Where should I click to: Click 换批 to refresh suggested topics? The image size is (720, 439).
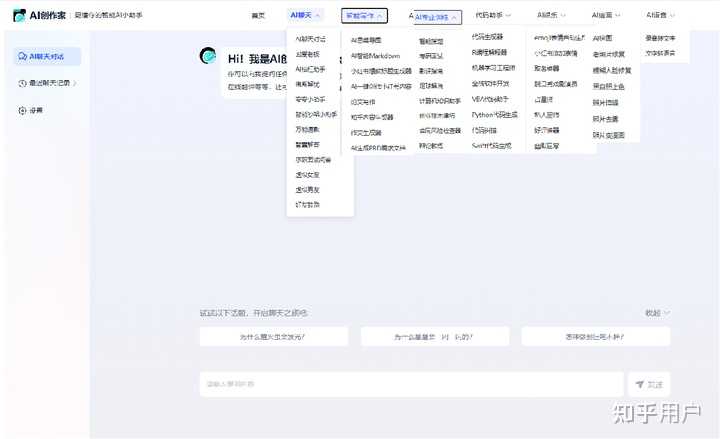pos(657,313)
